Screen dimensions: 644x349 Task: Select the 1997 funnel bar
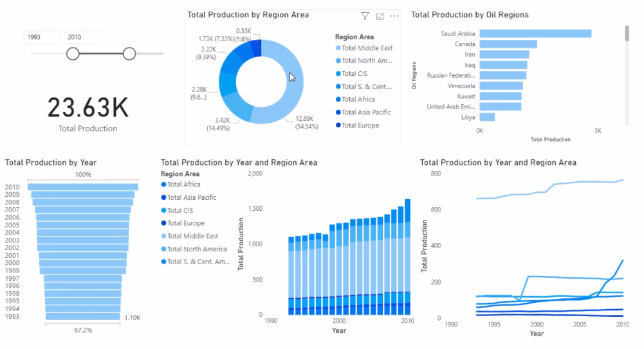(82, 278)
